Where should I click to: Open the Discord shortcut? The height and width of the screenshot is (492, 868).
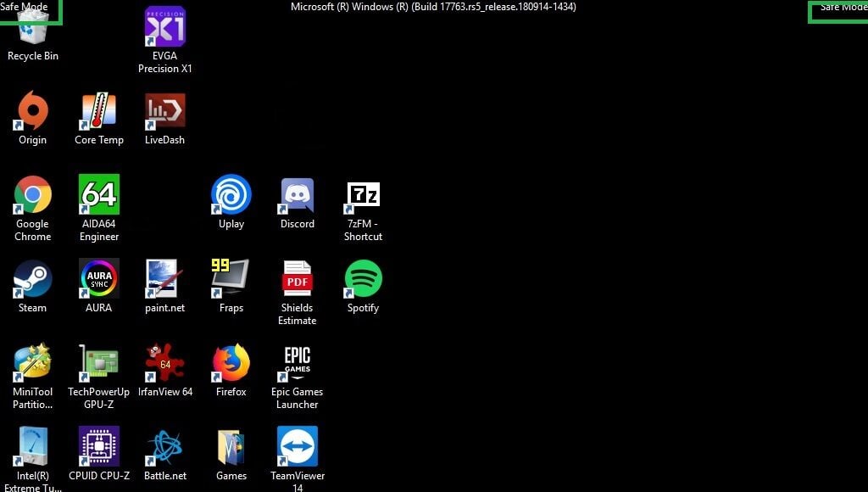pyautogui.click(x=298, y=194)
